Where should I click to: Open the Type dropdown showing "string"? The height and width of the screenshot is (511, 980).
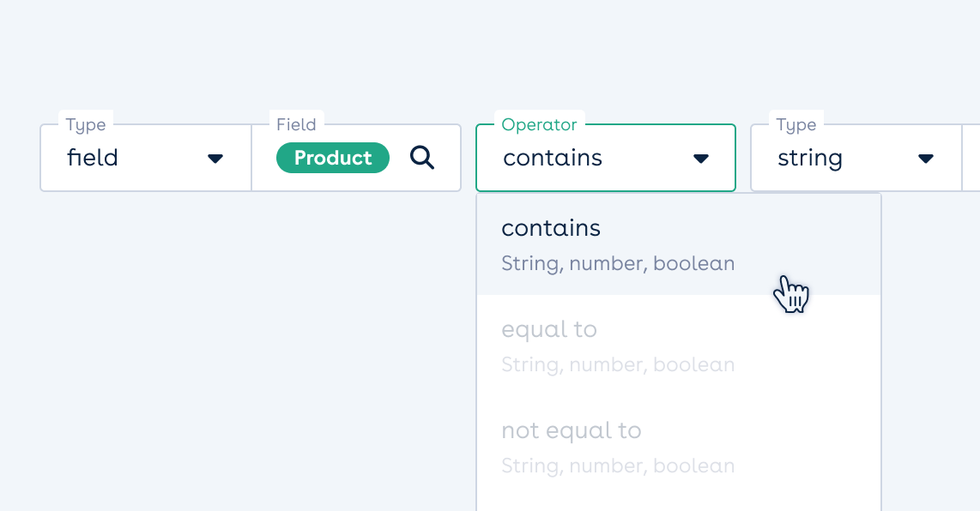pos(855,159)
